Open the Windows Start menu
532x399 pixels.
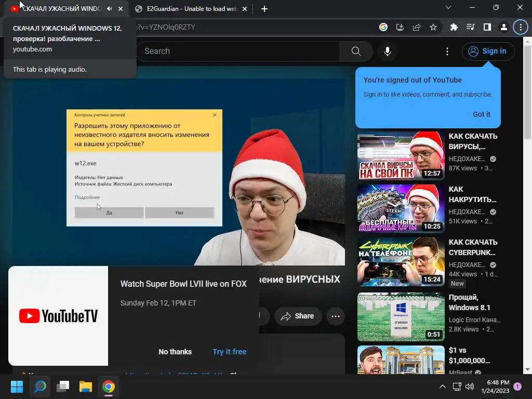tap(17, 387)
